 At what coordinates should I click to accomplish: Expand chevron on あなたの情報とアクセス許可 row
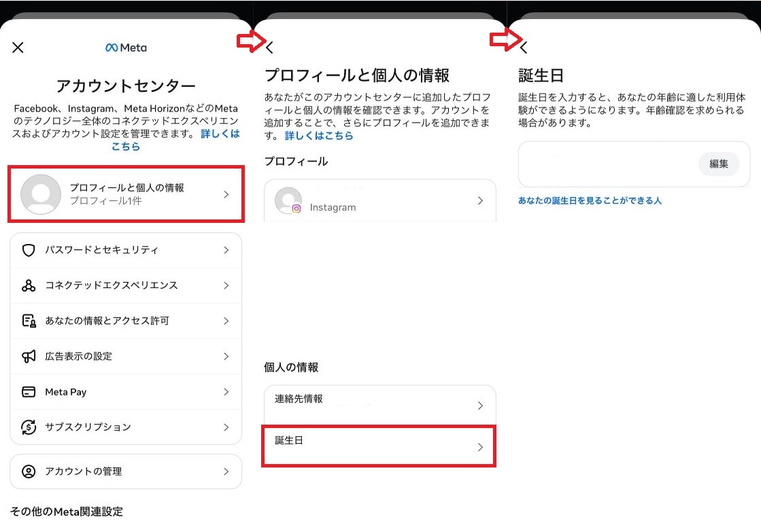pos(226,321)
